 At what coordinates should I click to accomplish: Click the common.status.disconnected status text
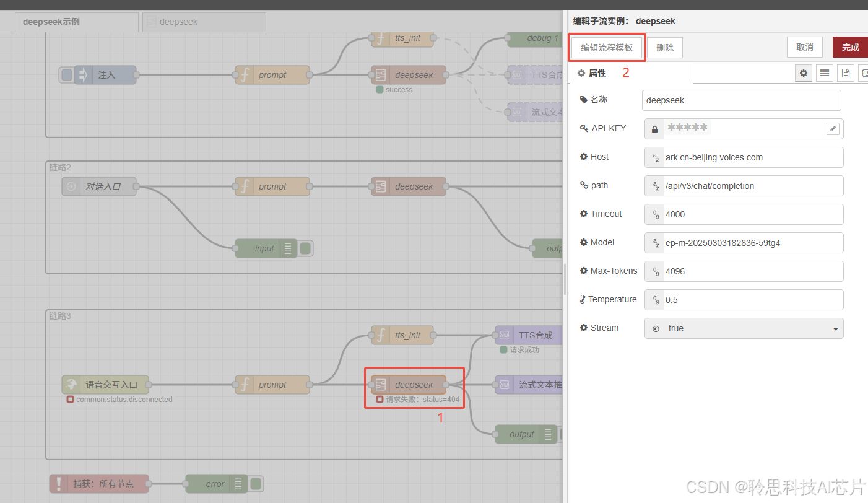(x=124, y=400)
